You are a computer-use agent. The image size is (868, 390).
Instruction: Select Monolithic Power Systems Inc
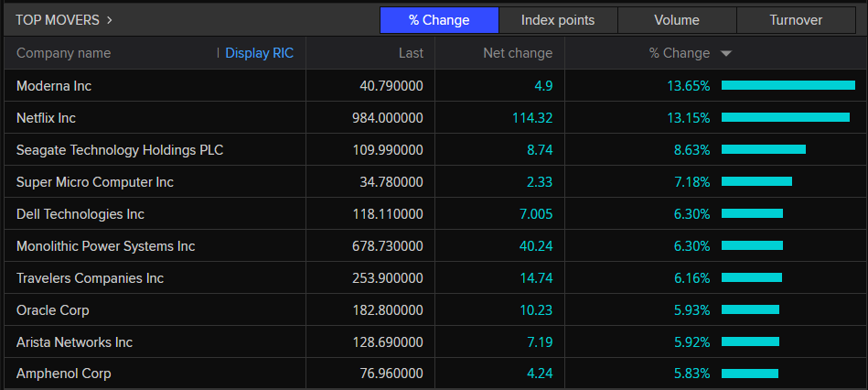coord(105,246)
